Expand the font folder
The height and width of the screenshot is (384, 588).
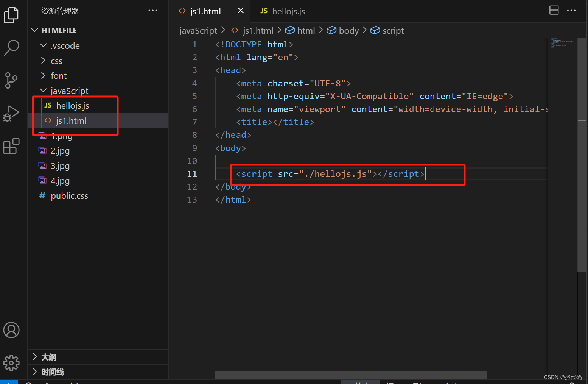(98, 76)
